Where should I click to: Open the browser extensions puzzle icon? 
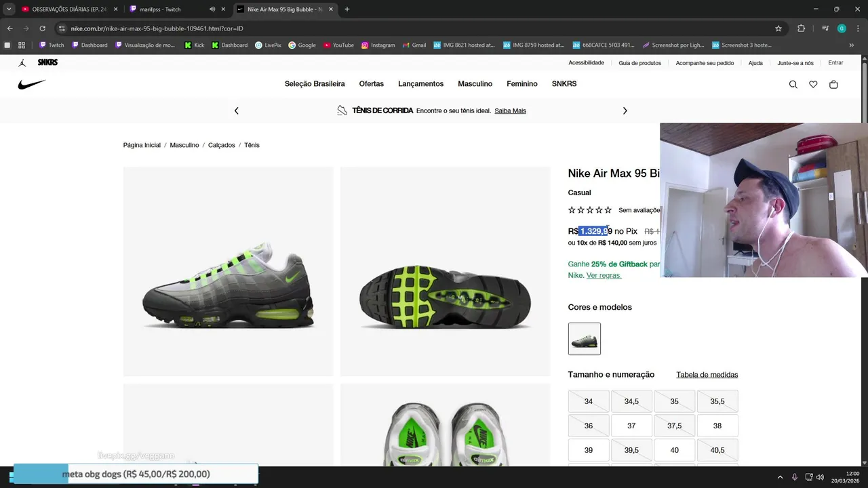(x=801, y=28)
